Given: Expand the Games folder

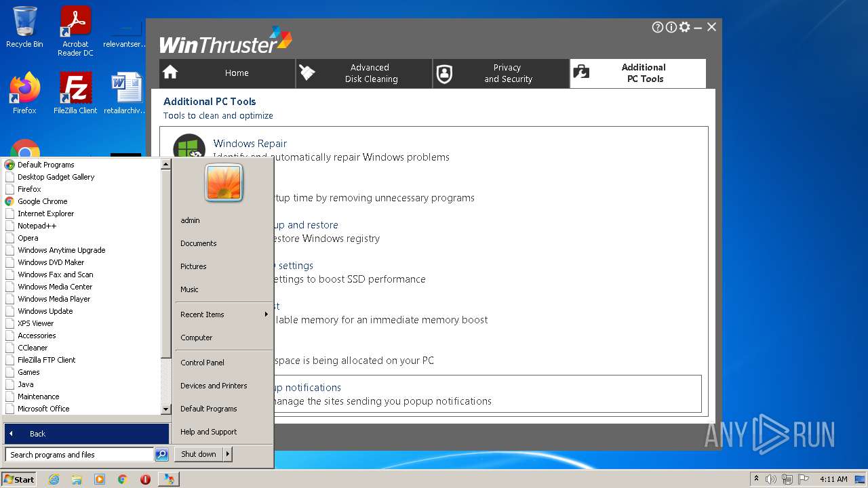Looking at the screenshot, I should click(x=81, y=372).
